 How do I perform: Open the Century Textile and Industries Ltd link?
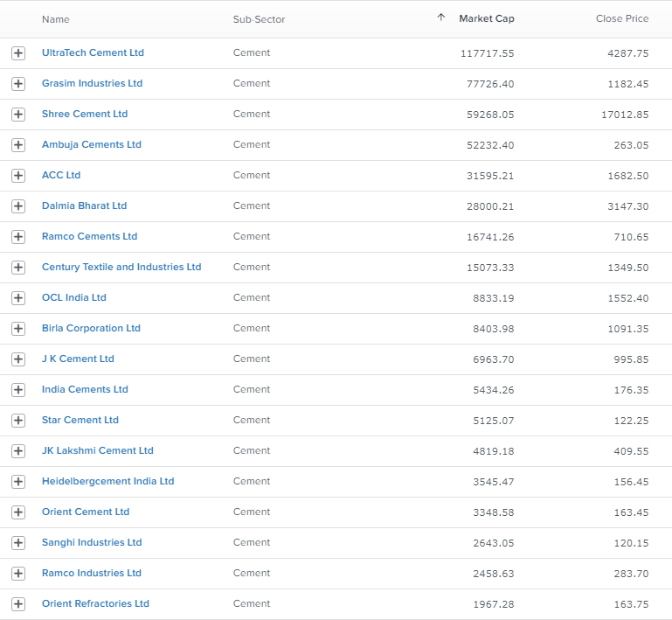tap(121, 267)
